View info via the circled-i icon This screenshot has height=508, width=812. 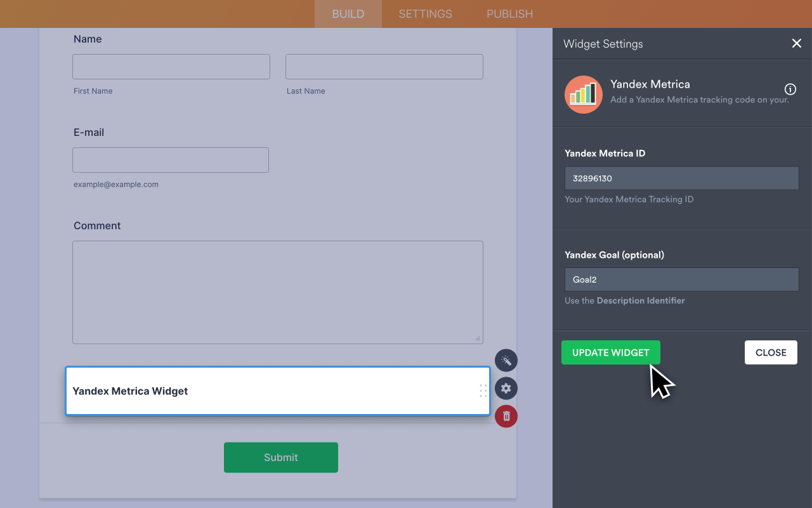point(790,89)
